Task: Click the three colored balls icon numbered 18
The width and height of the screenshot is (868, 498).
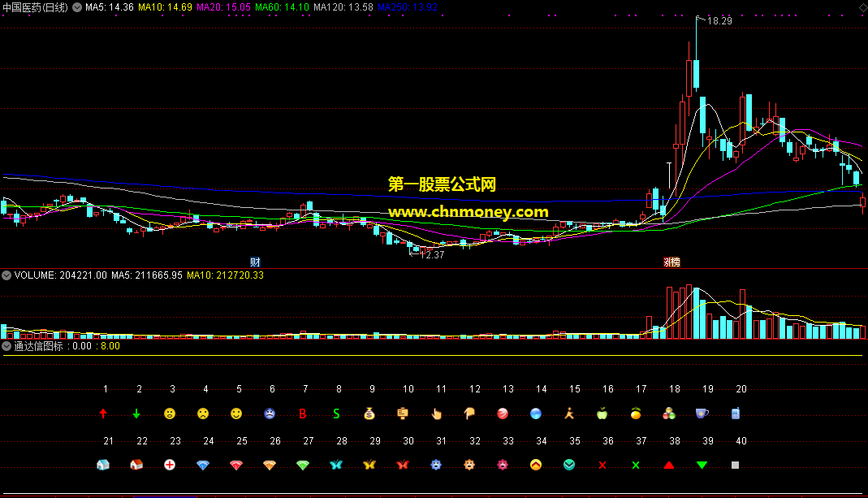Action: click(x=669, y=414)
